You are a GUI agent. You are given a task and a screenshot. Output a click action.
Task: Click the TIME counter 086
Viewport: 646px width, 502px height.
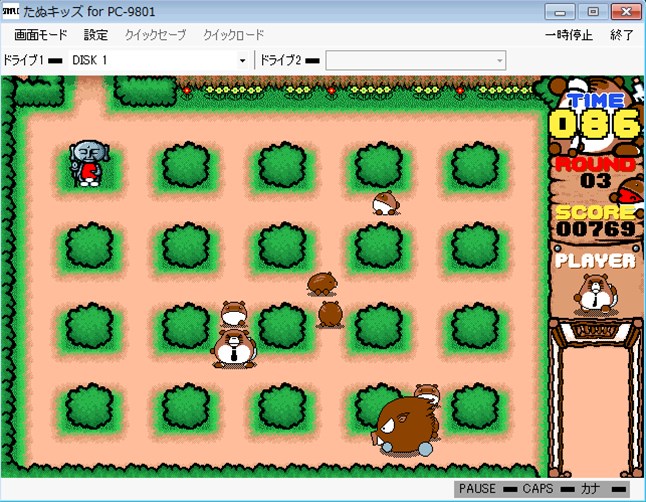(595, 124)
